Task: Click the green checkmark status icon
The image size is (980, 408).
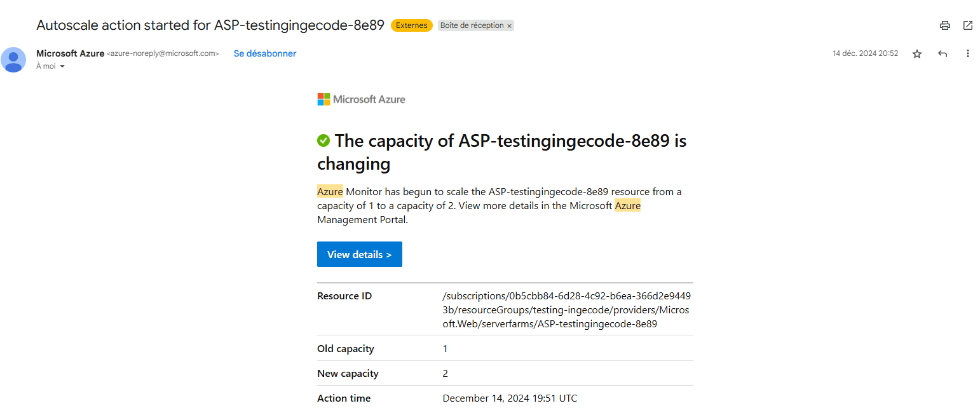Action: click(323, 140)
